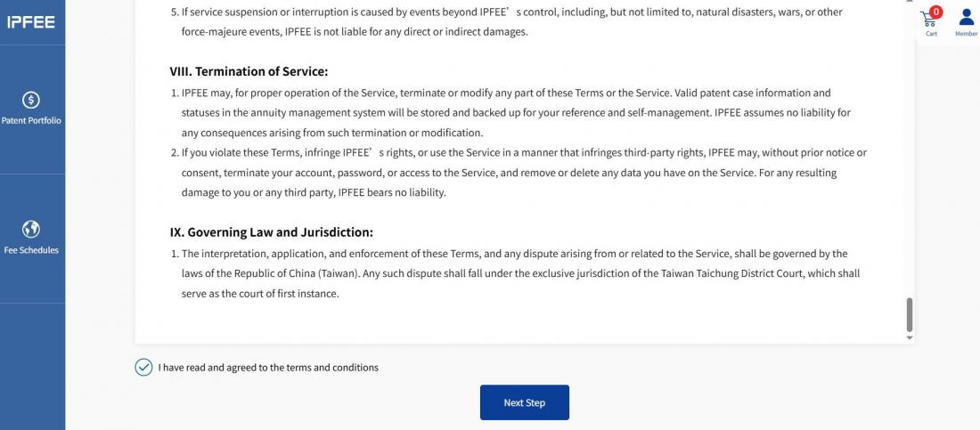The height and width of the screenshot is (430, 980).
Task: Click the red cart count badge
Action: point(935,12)
